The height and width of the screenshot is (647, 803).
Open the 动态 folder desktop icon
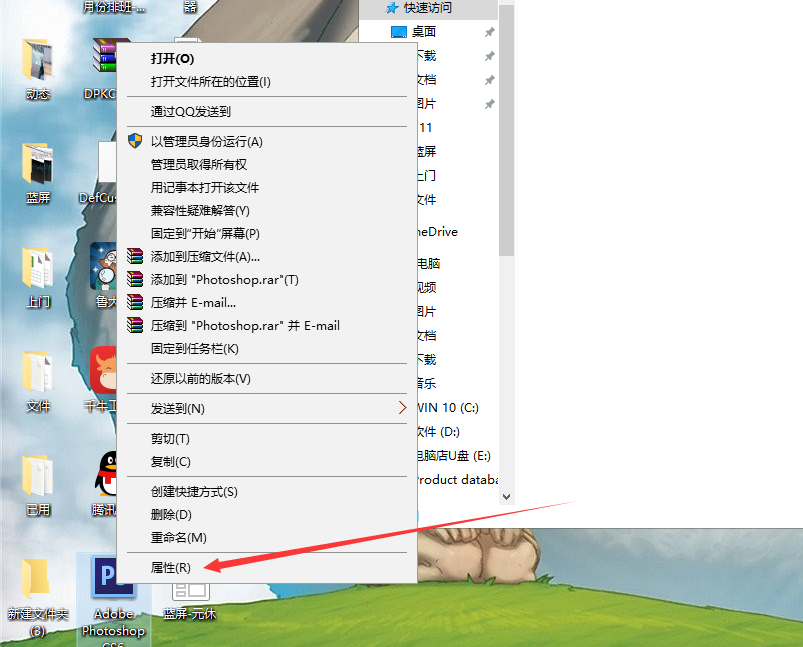click(37, 69)
